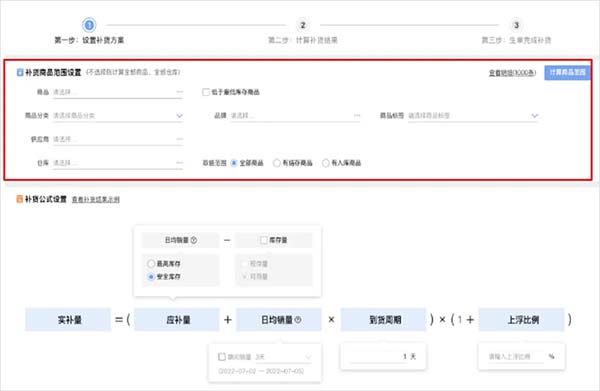This screenshot has height=391, width=600.
Task: Open the 供应商 ellipsis picker icon
Action: click(179, 139)
